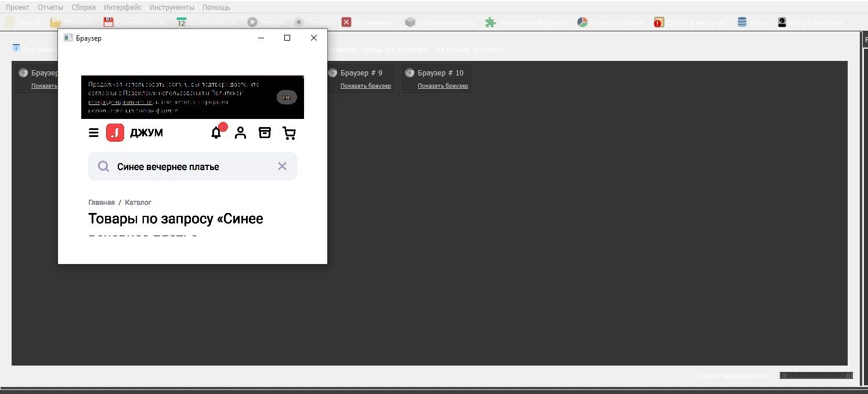Click the Скомпилировать toolbar icon

click(x=410, y=21)
